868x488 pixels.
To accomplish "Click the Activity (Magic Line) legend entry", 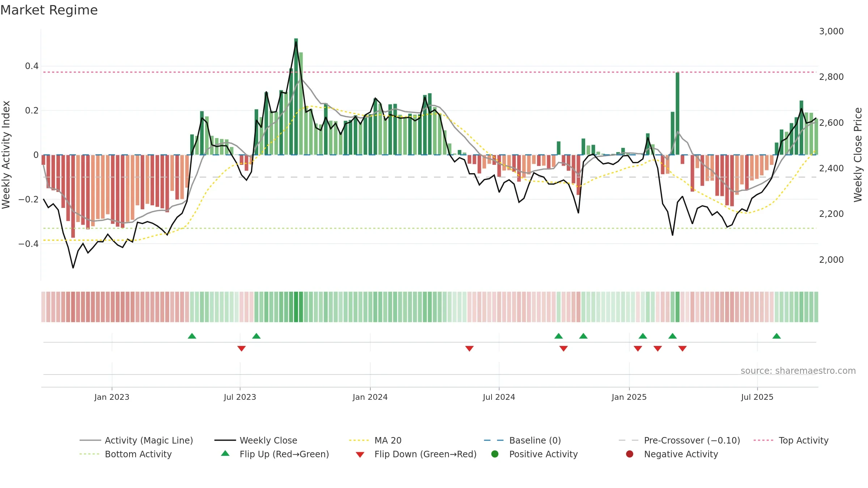I will click(136, 440).
